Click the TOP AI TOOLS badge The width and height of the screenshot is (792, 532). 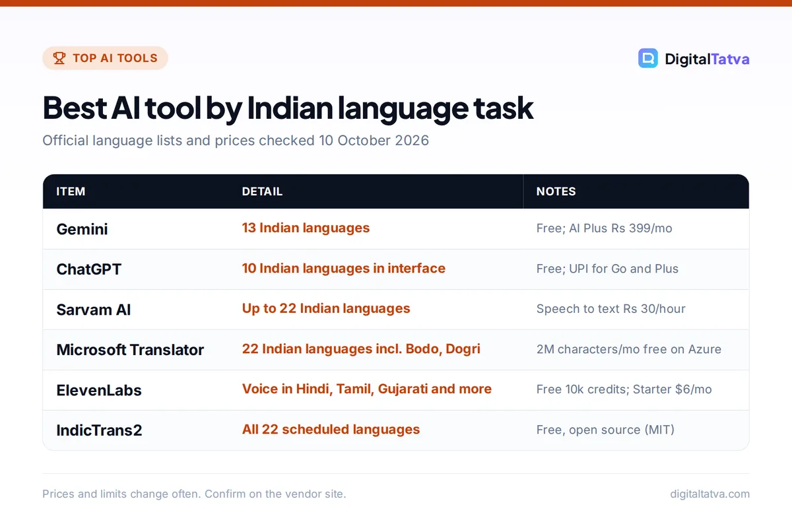(x=105, y=58)
